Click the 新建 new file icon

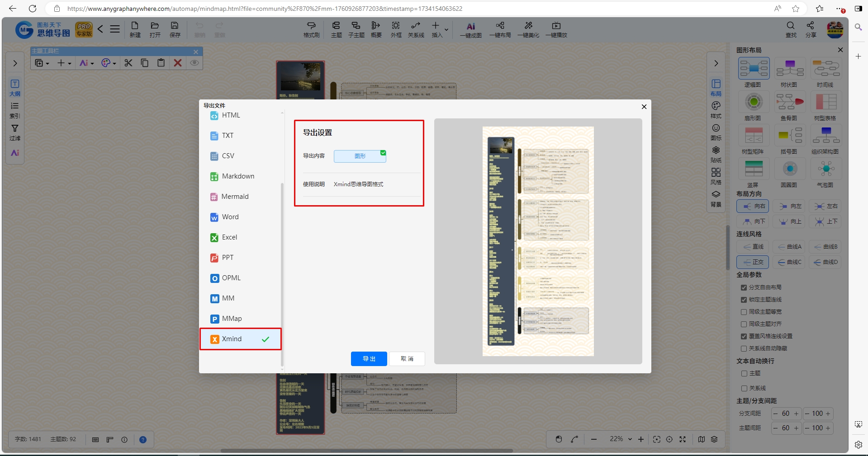(135, 29)
